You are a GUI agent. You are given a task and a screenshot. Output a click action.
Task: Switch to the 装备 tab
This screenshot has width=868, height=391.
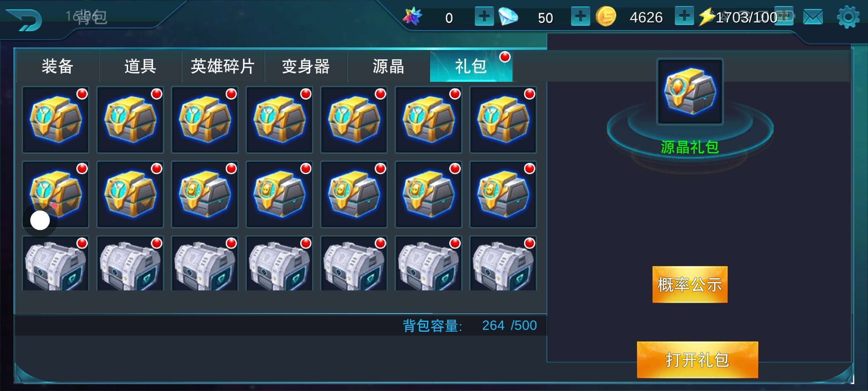(x=58, y=67)
